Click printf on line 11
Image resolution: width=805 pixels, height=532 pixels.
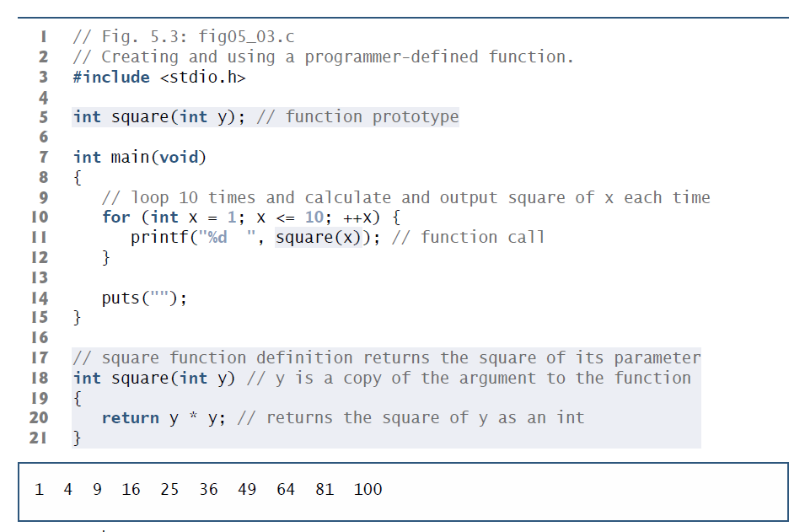point(159,238)
